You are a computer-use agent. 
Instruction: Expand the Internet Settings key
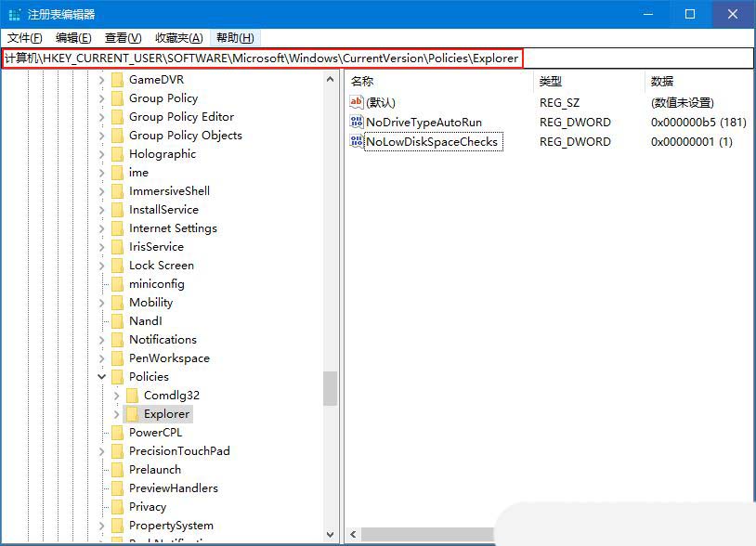pyautogui.click(x=102, y=228)
